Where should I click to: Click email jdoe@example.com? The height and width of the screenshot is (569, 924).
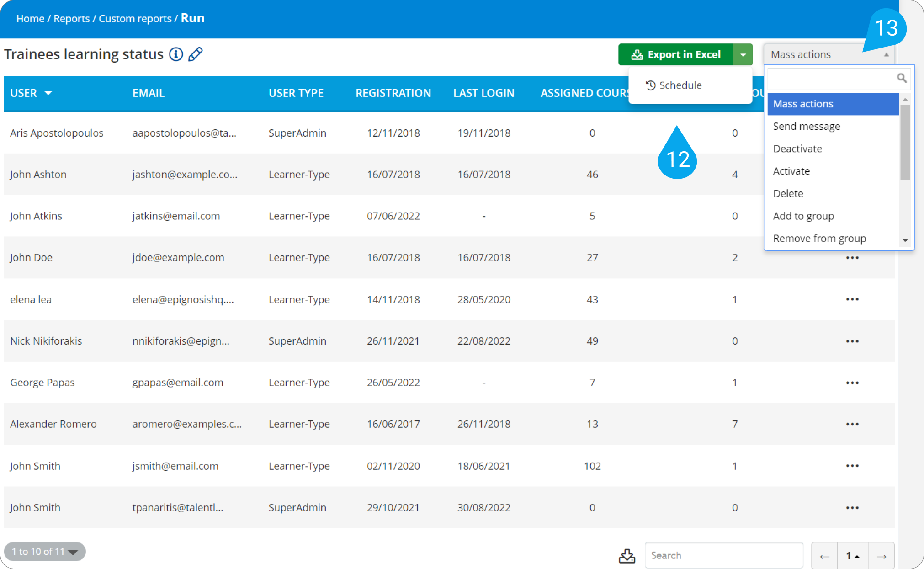point(178,258)
